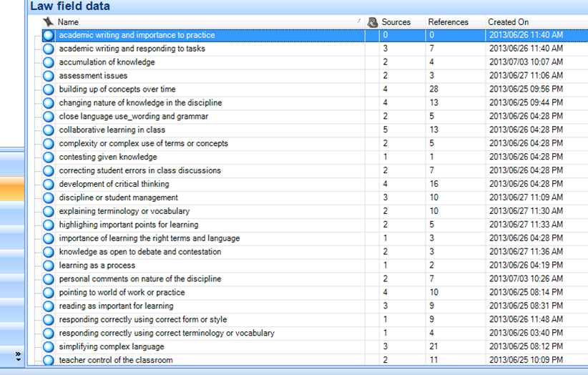Screen dimensions: 588x375
Task: Select 'building up of concepts over time' node
Action: 117,89
